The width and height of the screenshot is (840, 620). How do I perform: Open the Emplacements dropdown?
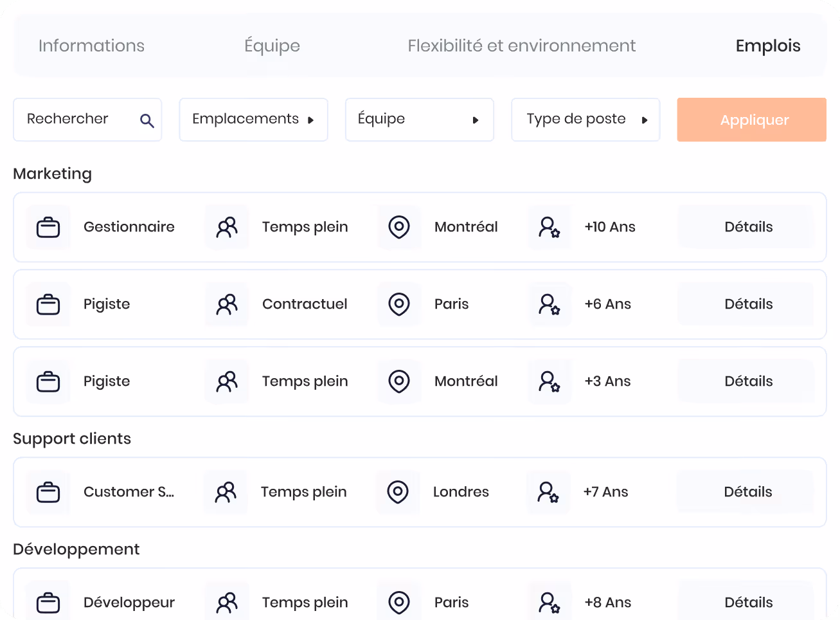(254, 120)
